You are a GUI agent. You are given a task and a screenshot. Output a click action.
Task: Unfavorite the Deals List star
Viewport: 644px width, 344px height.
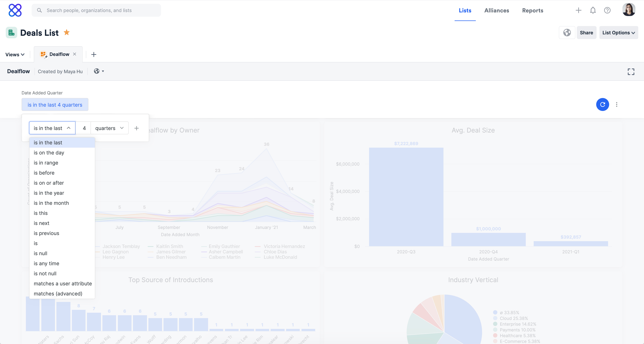pos(67,32)
